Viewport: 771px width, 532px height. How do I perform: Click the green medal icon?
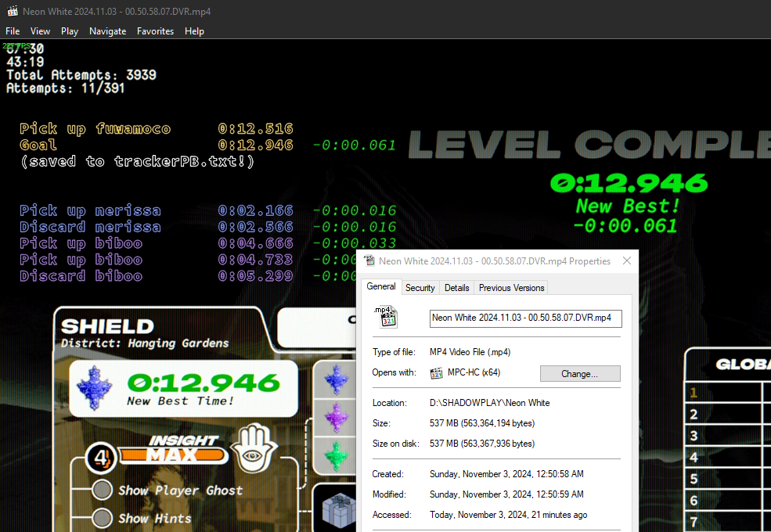point(337,456)
